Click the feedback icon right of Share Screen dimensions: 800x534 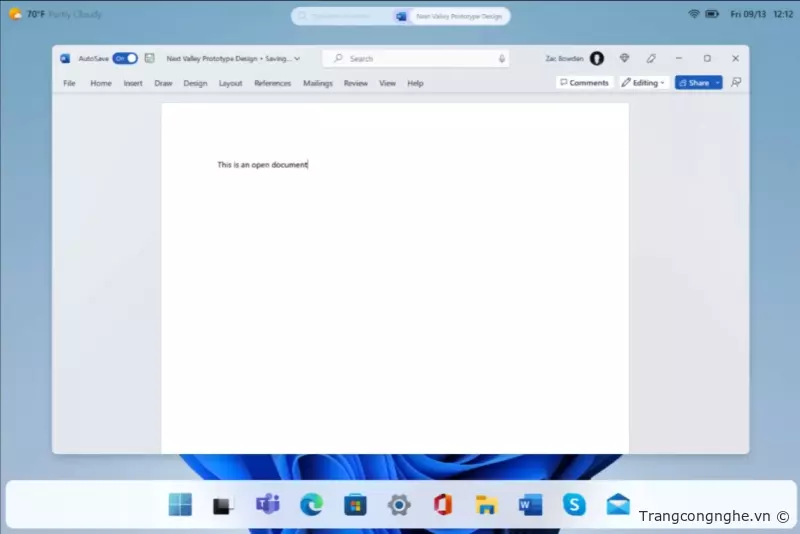tap(737, 83)
